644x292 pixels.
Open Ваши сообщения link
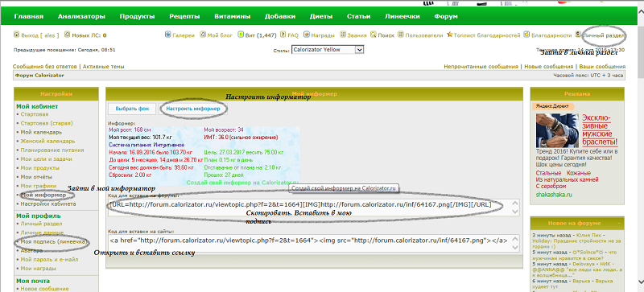point(602,67)
